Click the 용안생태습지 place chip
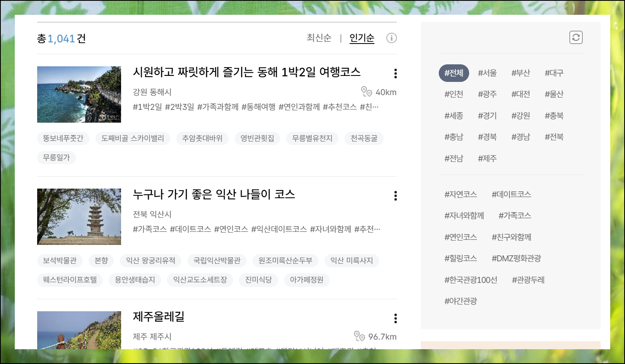 (135, 280)
